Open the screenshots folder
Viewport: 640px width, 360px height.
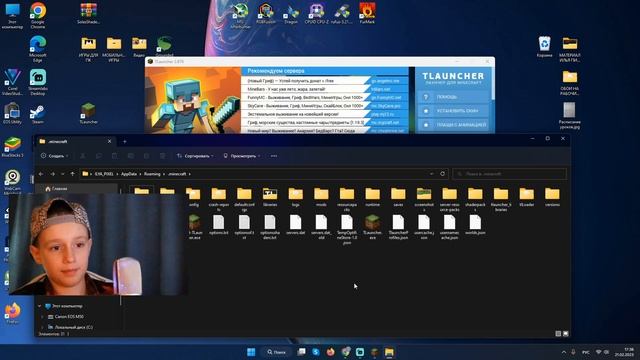pos(424,199)
